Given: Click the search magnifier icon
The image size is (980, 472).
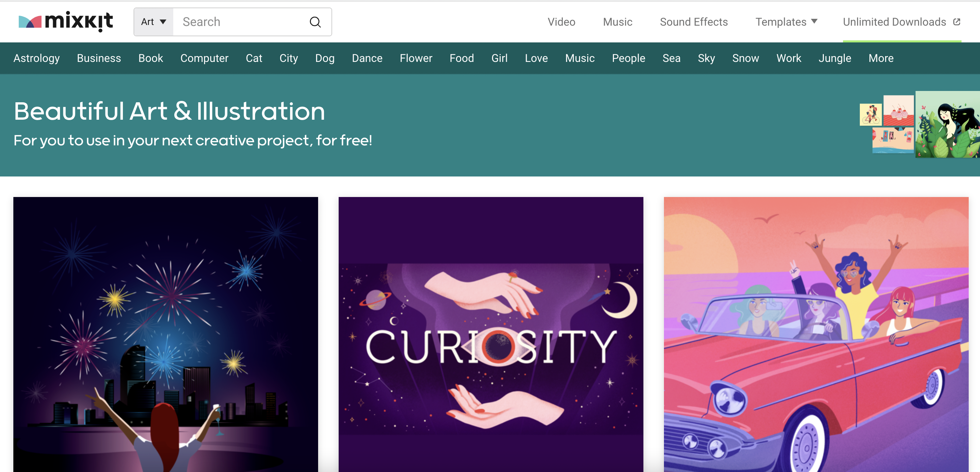Looking at the screenshot, I should 315,22.
